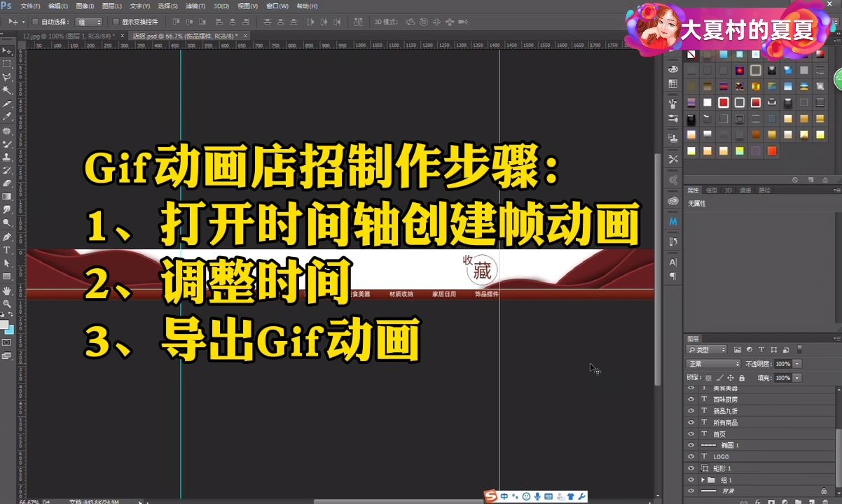Enable the 显示变换控件 checkbox
This screenshot has height=504, width=842.
pos(115,22)
